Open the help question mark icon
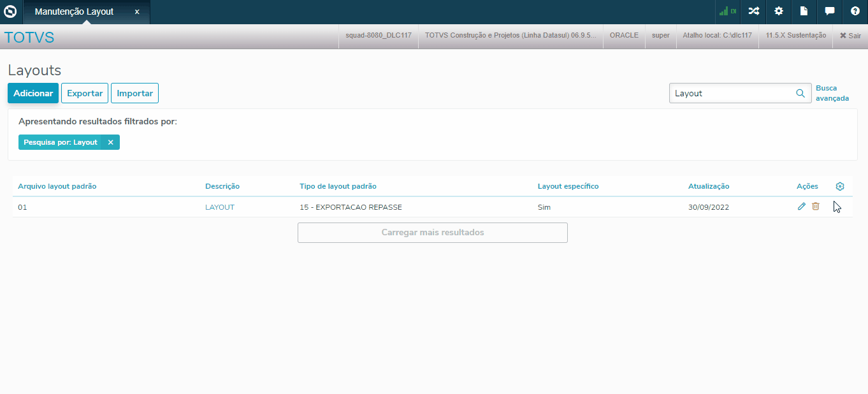Screen dimensions: 868x394 (855, 11)
